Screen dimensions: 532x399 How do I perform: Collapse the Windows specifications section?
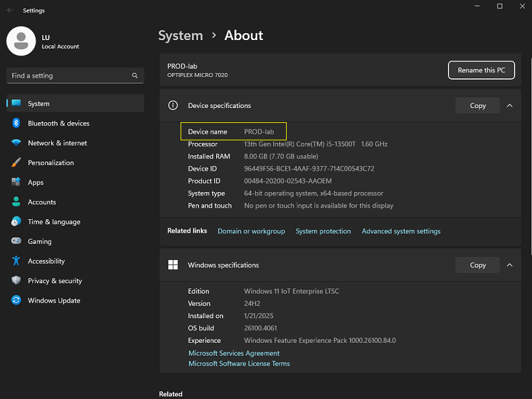(x=509, y=265)
